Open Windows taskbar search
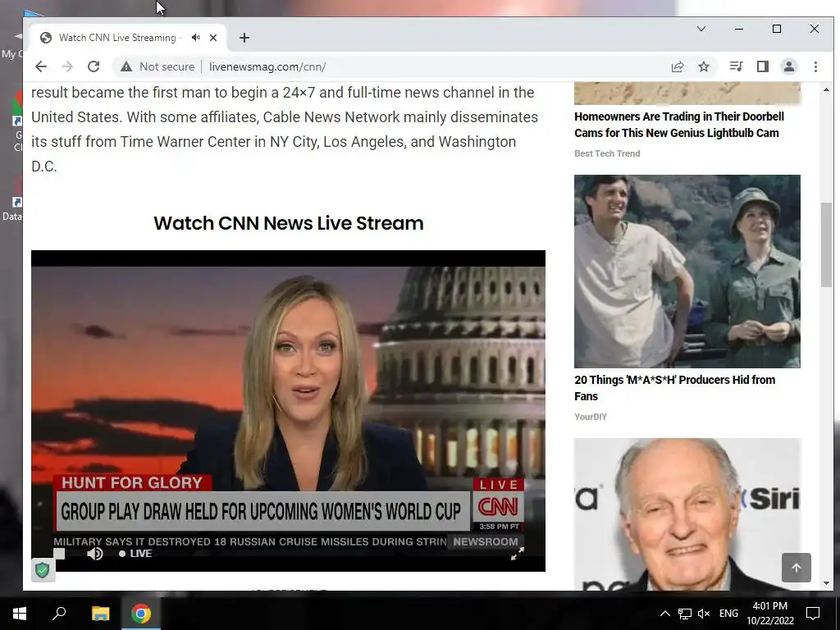The width and height of the screenshot is (840, 630). pos(59,614)
